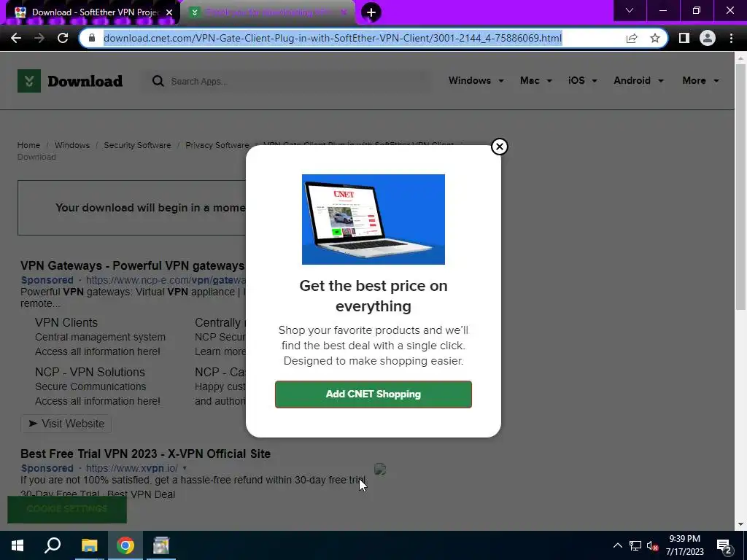Reload the current page

tap(63, 38)
